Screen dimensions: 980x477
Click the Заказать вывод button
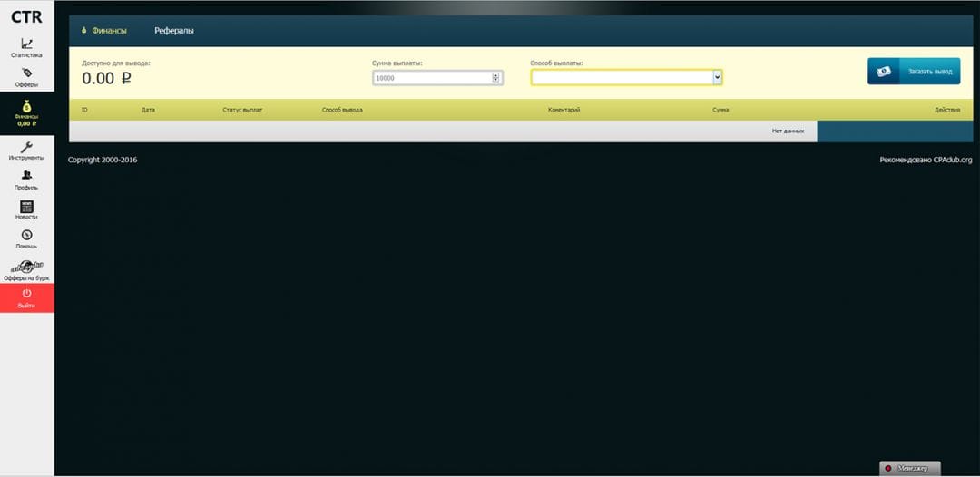click(914, 72)
